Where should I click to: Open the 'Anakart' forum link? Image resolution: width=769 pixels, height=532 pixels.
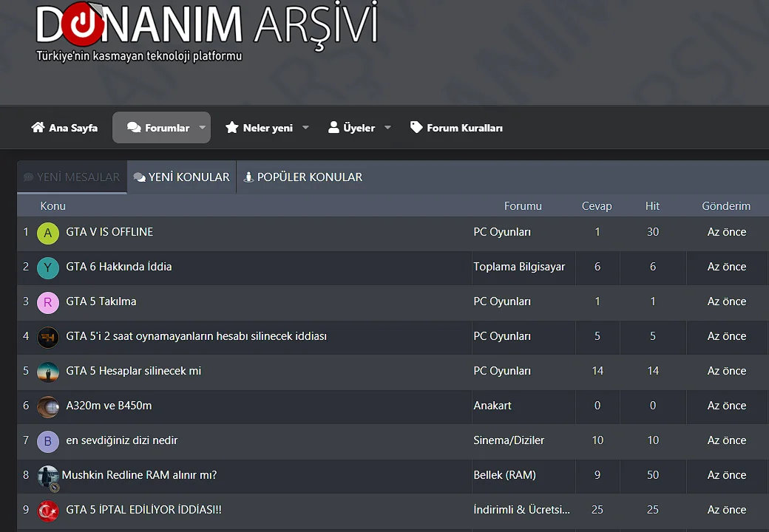pos(492,406)
